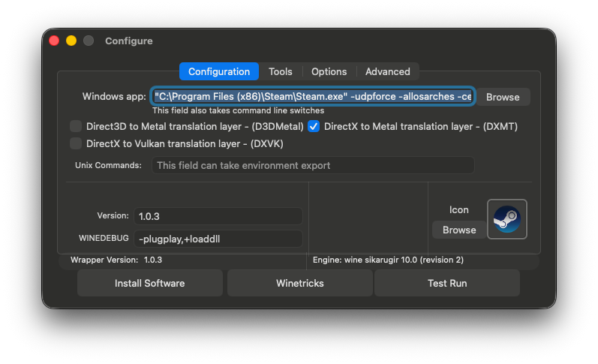
Task: Open the Tools tab
Action: pyautogui.click(x=281, y=71)
